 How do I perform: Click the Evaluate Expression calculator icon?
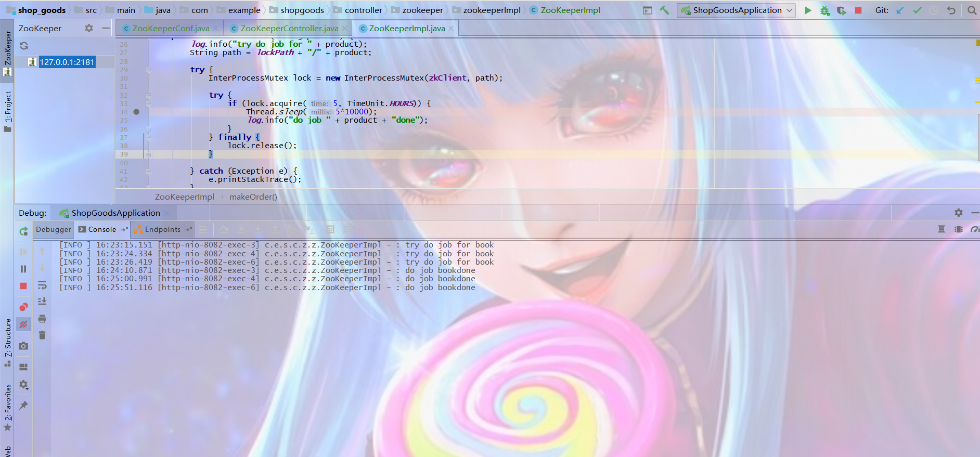point(330,229)
